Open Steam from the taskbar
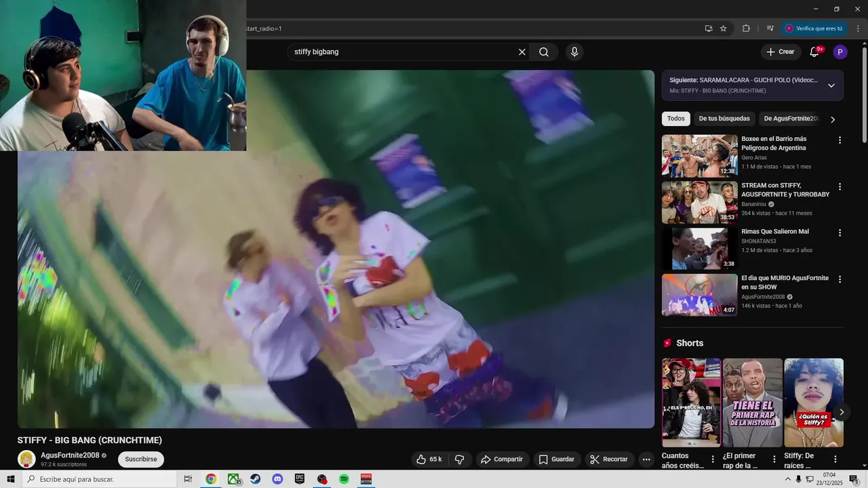Image resolution: width=868 pixels, height=488 pixels. coord(255,479)
